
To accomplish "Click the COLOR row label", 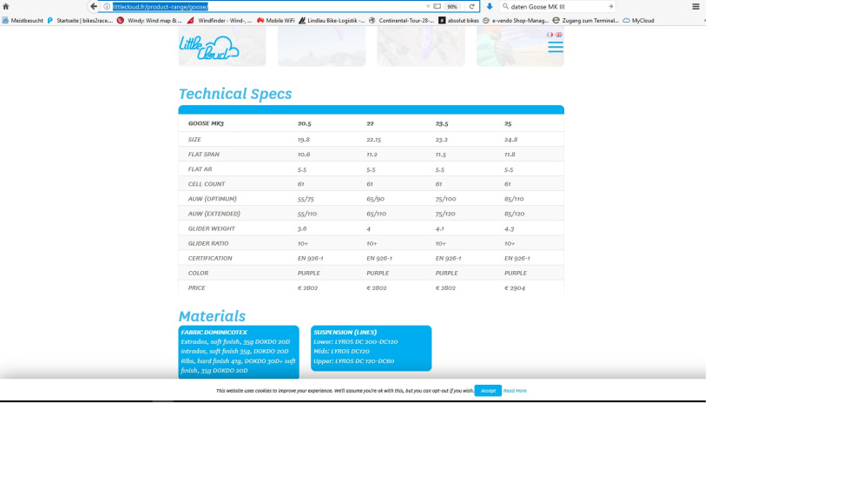I will 198,273.
